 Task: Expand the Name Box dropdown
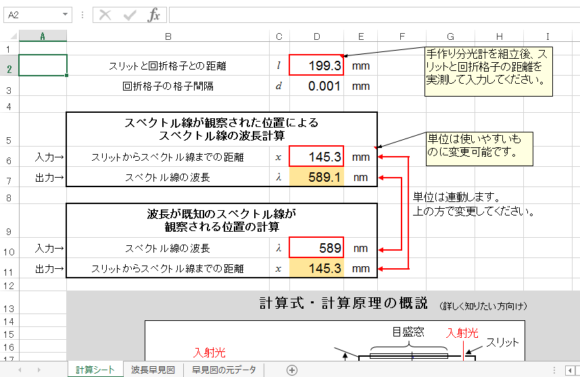(65, 15)
